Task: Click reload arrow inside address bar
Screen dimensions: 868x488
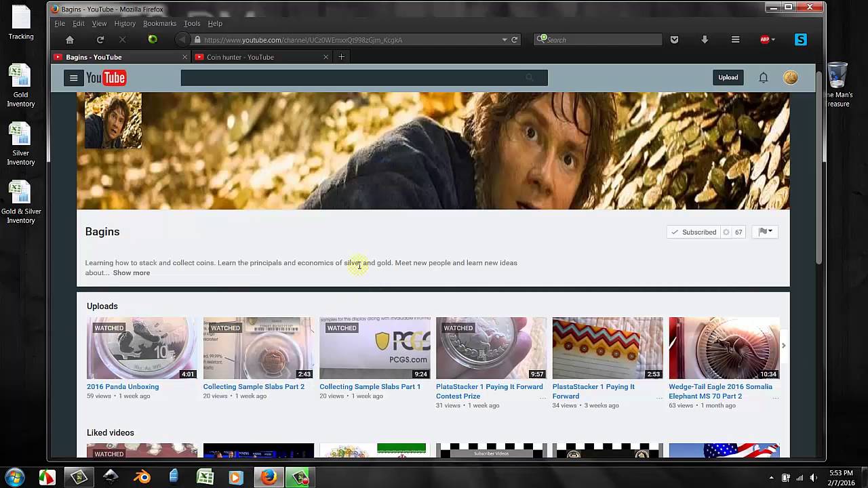Action: pos(515,40)
